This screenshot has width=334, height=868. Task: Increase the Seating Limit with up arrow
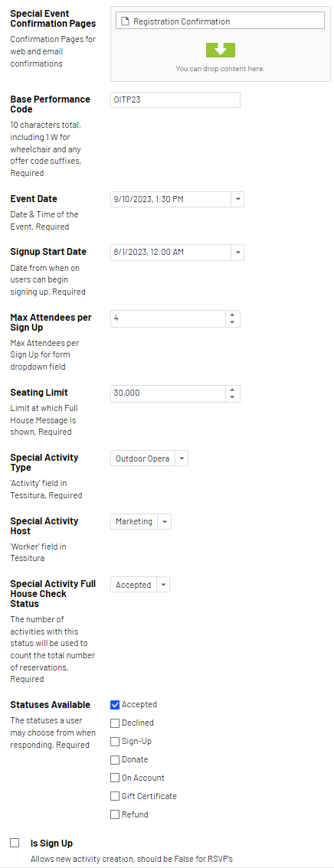(x=233, y=390)
